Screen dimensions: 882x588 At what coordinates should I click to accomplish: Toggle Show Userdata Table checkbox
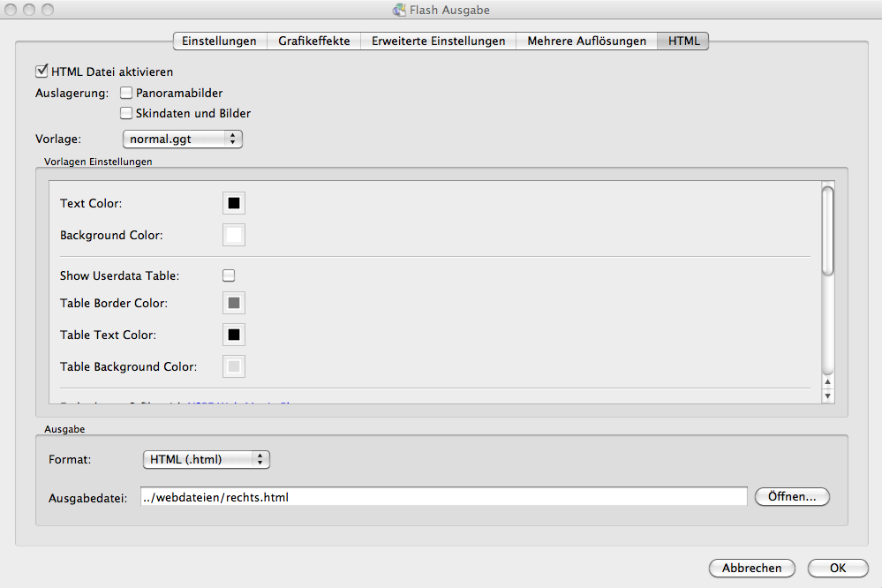pyautogui.click(x=229, y=275)
